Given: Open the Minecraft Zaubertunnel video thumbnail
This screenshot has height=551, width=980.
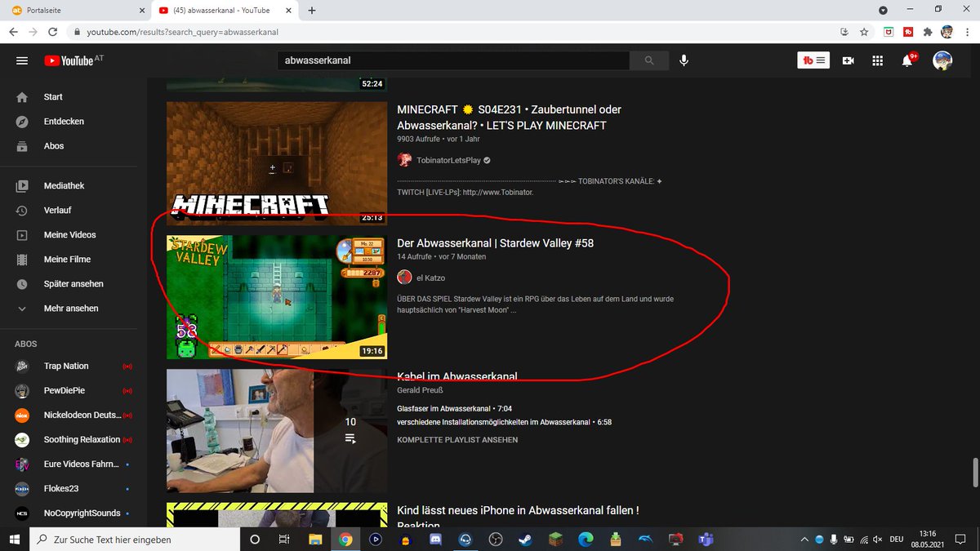Looking at the screenshot, I should point(277,163).
